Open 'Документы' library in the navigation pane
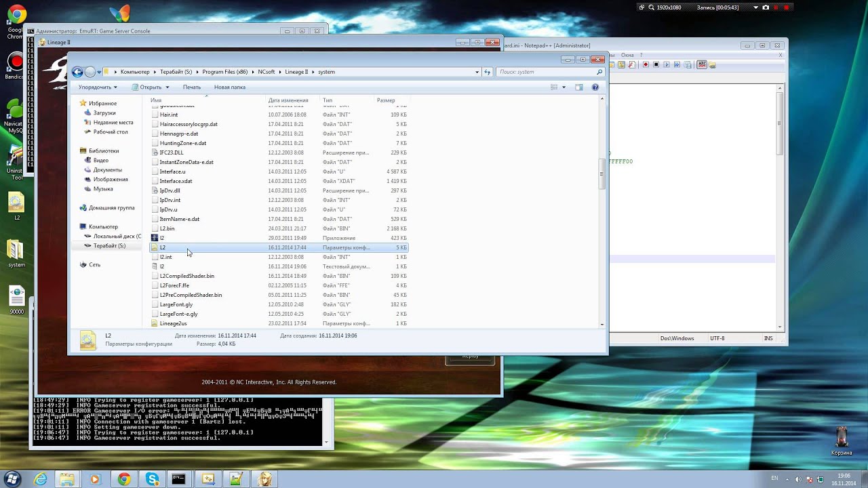 click(108, 170)
